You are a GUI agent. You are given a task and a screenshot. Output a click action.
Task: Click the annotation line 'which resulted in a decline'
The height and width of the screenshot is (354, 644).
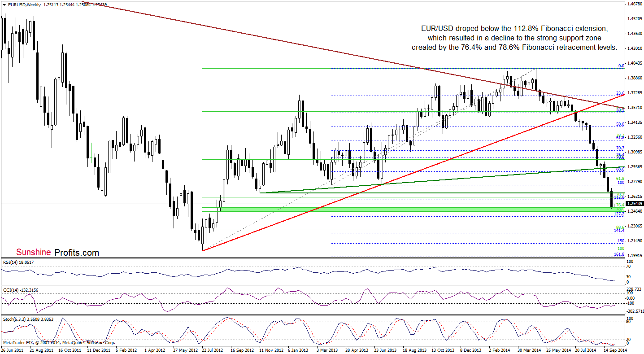(514, 38)
